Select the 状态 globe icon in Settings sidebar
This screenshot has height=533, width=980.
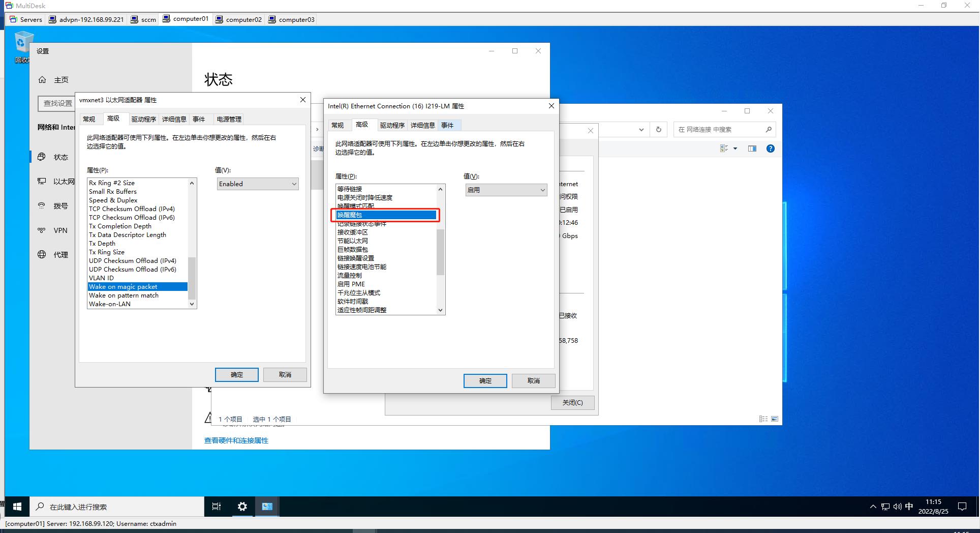[x=42, y=157]
